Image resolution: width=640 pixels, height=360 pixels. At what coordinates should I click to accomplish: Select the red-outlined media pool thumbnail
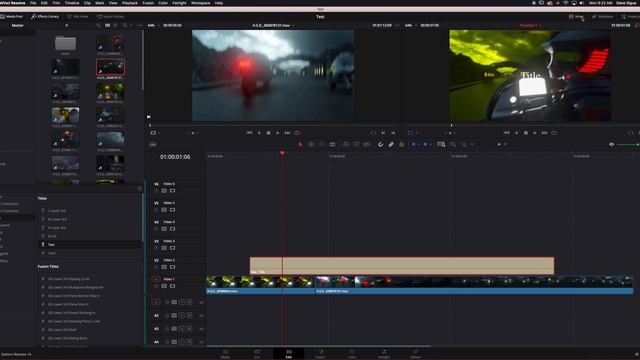[x=111, y=67]
